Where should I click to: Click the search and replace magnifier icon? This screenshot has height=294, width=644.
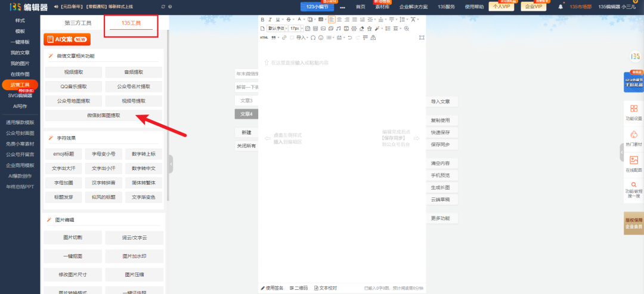click(x=407, y=29)
